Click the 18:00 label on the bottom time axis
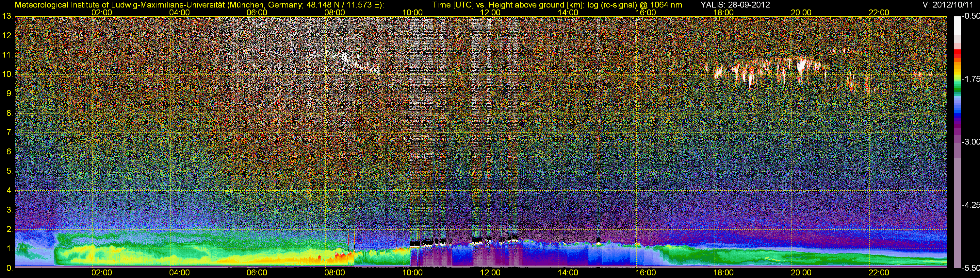 click(x=723, y=273)
